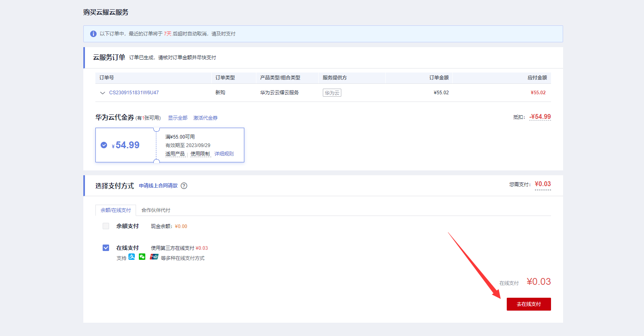Open 详细规则 coupon rules link

click(x=224, y=154)
